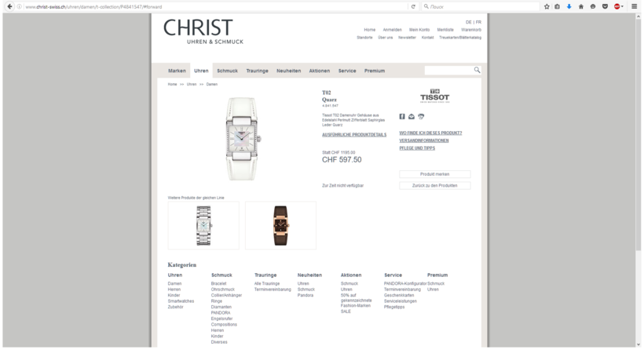
Task: Open Standorte header link
Action: pos(364,38)
